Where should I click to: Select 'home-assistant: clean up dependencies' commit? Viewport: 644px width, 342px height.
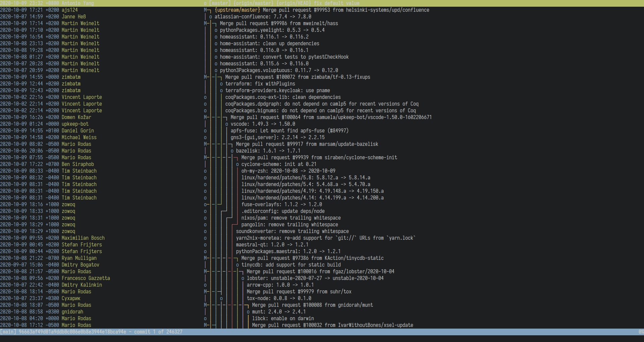[x=322, y=44]
